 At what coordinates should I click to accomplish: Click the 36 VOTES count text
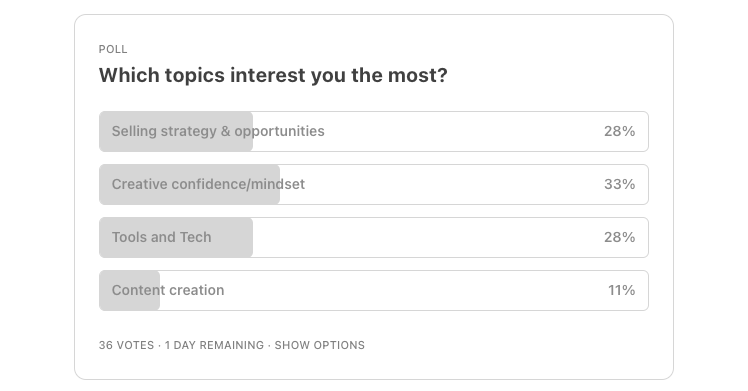point(126,345)
